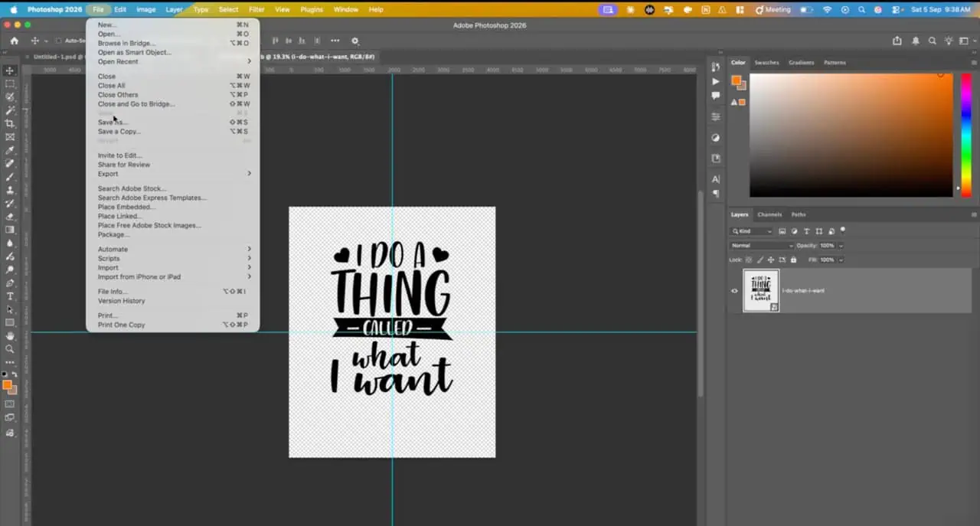Screen dimensions: 980x526
Task: Choose the Eyedropper tool
Action: coord(10,150)
